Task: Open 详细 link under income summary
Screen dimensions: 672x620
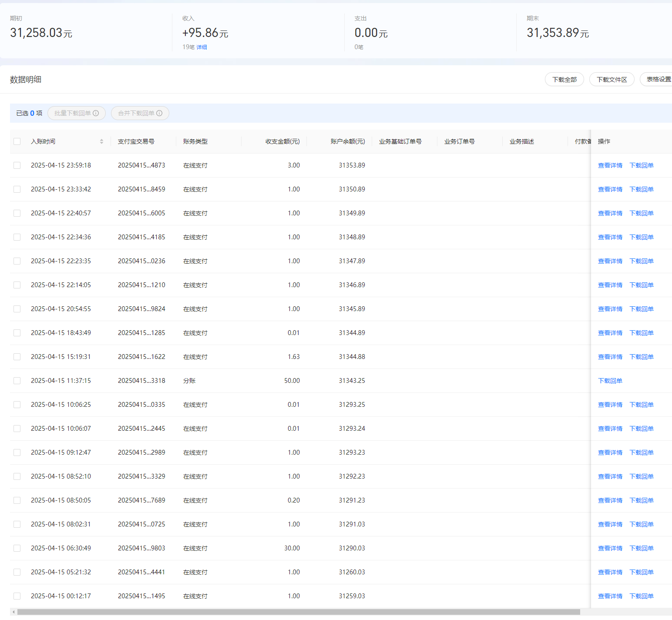Action: point(202,47)
